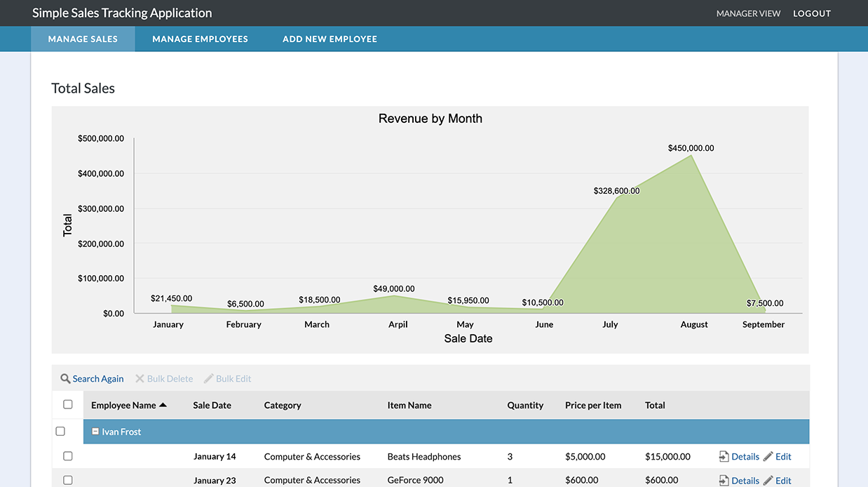Click Details document icon for Beats Headphones

[x=724, y=457]
